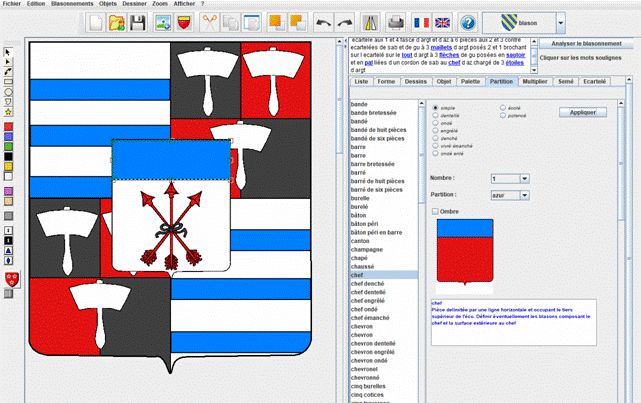
Task: Click the Appliquer button
Action: (582, 112)
